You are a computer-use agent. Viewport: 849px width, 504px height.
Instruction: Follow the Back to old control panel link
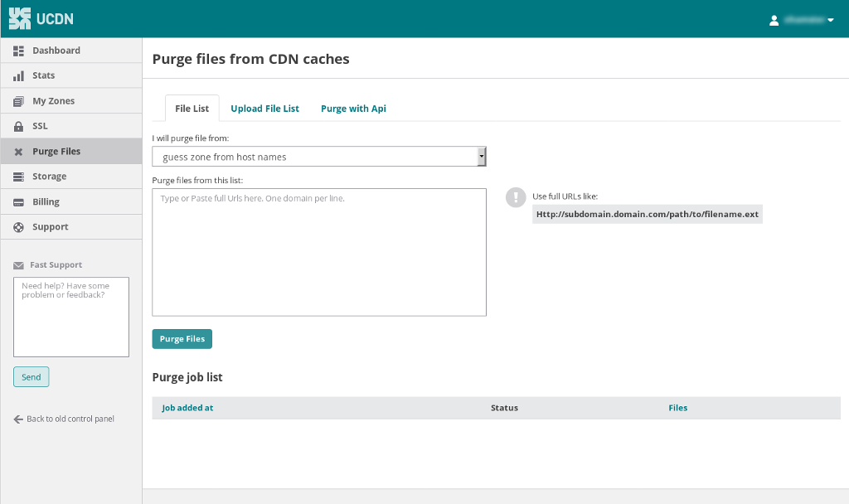pos(65,419)
